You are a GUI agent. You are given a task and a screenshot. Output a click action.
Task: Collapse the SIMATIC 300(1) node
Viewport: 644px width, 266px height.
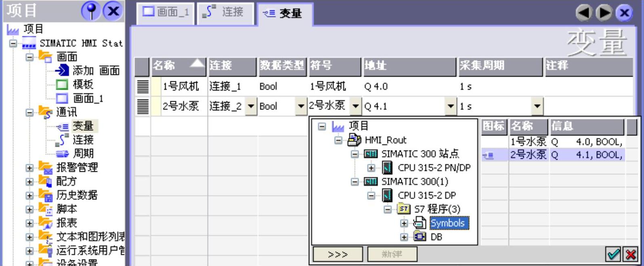tap(355, 182)
